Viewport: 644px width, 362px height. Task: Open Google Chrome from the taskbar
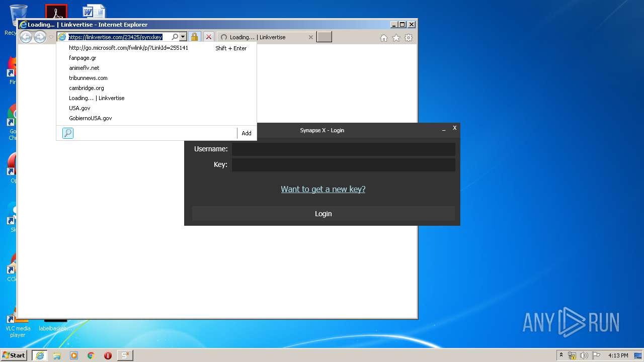click(x=91, y=355)
